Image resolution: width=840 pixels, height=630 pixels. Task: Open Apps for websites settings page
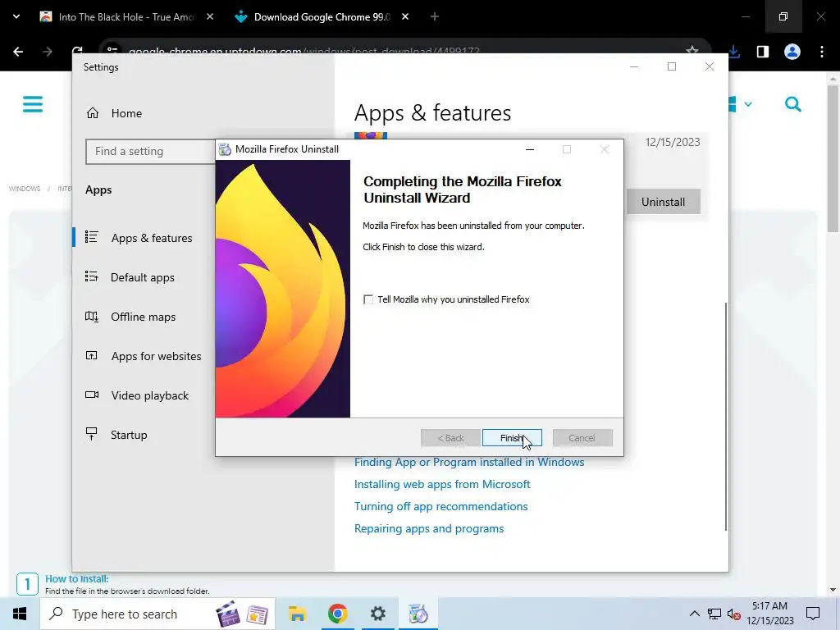tap(156, 356)
